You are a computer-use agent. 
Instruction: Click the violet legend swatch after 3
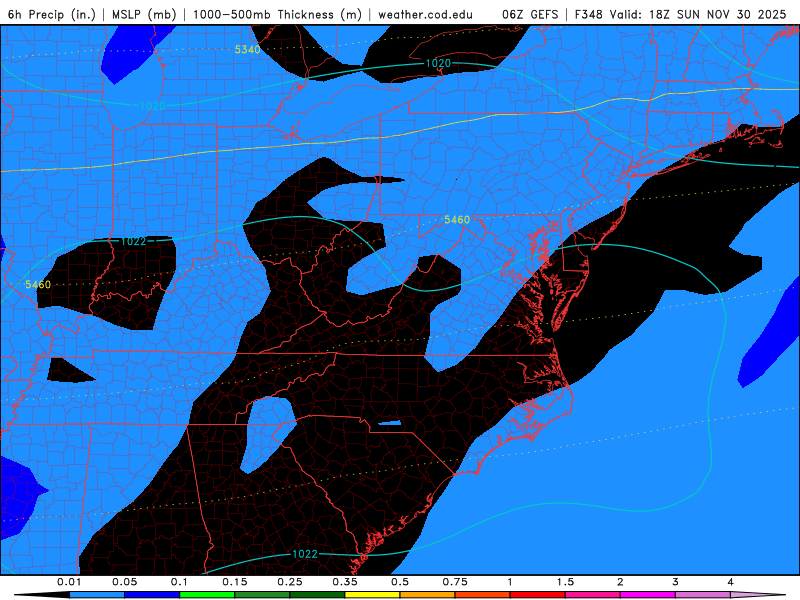tap(703, 595)
